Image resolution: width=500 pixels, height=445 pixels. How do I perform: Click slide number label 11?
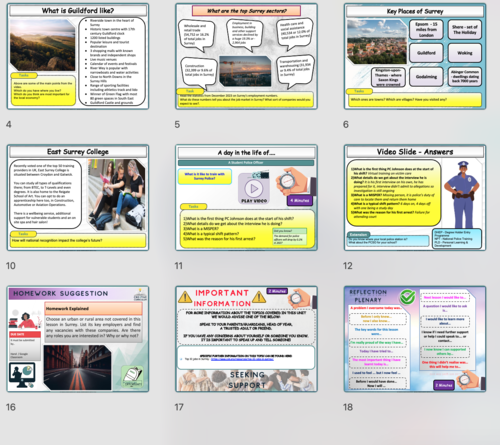click(x=179, y=266)
